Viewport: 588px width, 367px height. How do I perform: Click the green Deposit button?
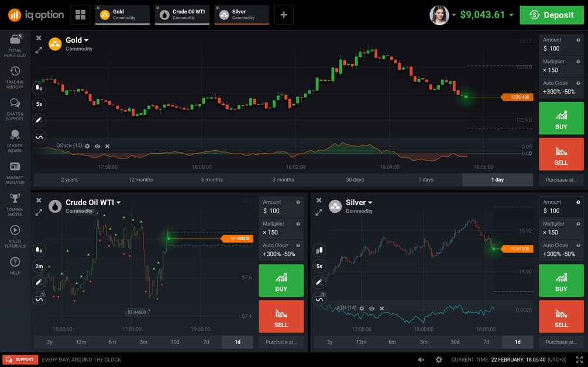click(552, 15)
